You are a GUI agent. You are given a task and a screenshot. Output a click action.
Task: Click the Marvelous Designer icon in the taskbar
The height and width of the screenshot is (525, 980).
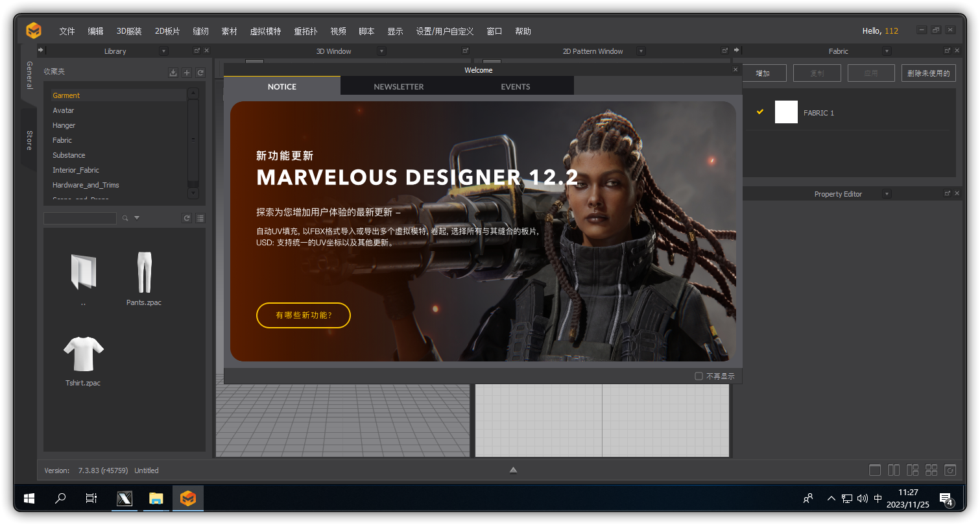(x=187, y=498)
